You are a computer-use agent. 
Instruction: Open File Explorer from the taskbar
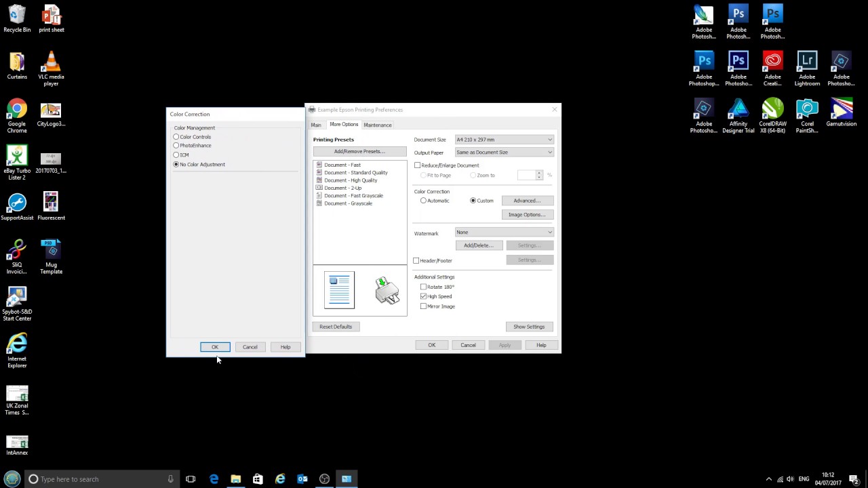(236, 479)
